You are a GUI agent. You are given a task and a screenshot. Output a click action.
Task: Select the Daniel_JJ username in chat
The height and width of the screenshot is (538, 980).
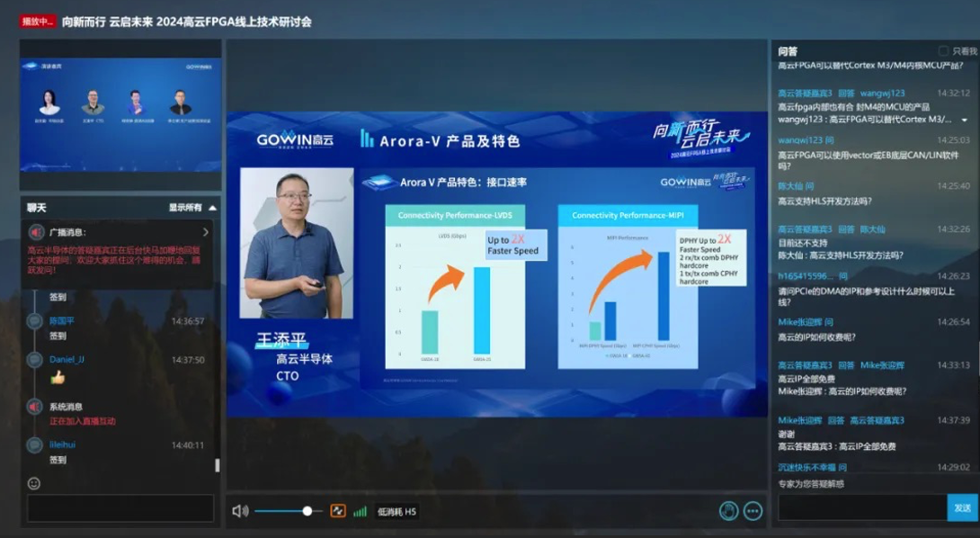coord(67,360)
